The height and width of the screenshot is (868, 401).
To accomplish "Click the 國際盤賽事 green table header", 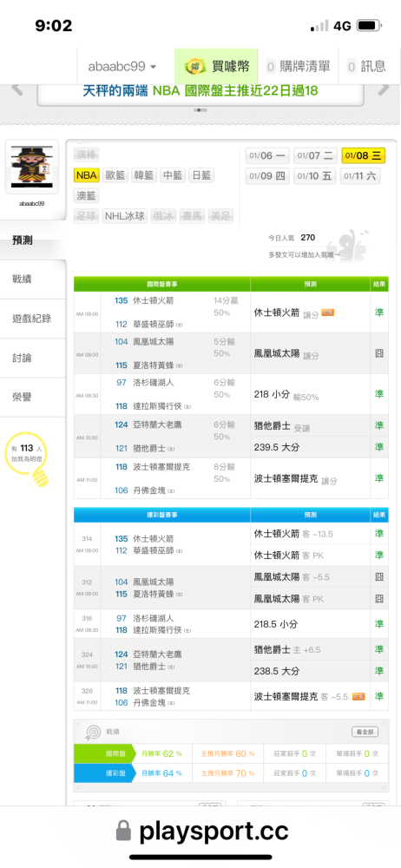I will pyautogui.click(x=161, y=284).
